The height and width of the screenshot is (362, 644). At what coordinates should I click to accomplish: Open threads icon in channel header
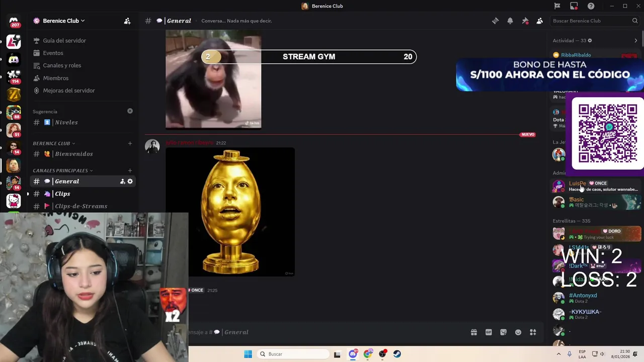click(496, 21)
